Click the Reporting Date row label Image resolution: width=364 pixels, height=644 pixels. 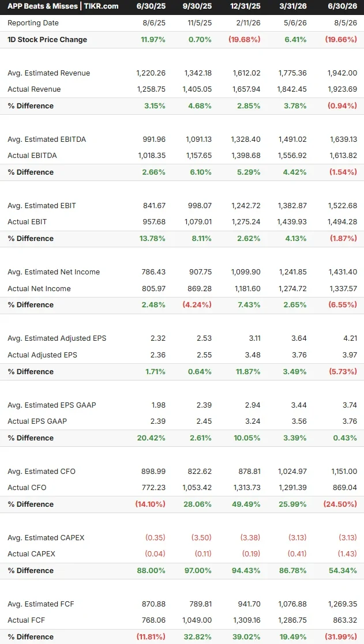click(33, 23)
